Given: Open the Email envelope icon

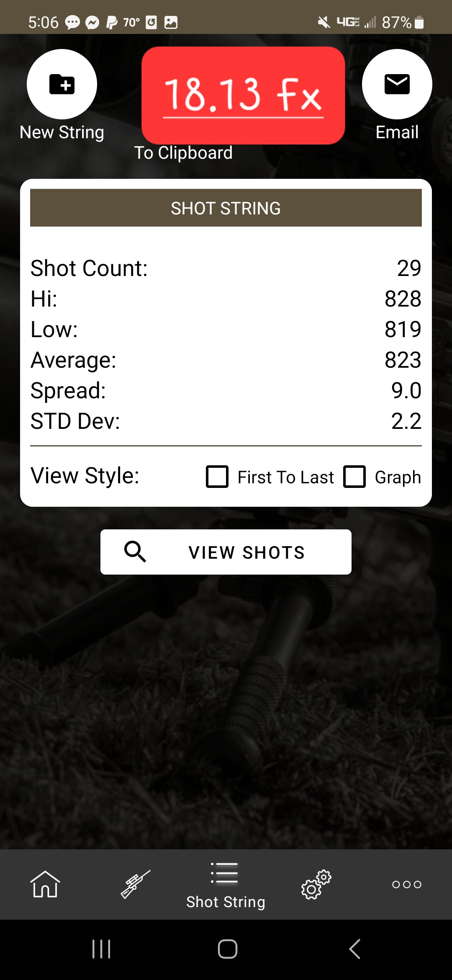Looking at the screenshot, I should coord(397,84).
